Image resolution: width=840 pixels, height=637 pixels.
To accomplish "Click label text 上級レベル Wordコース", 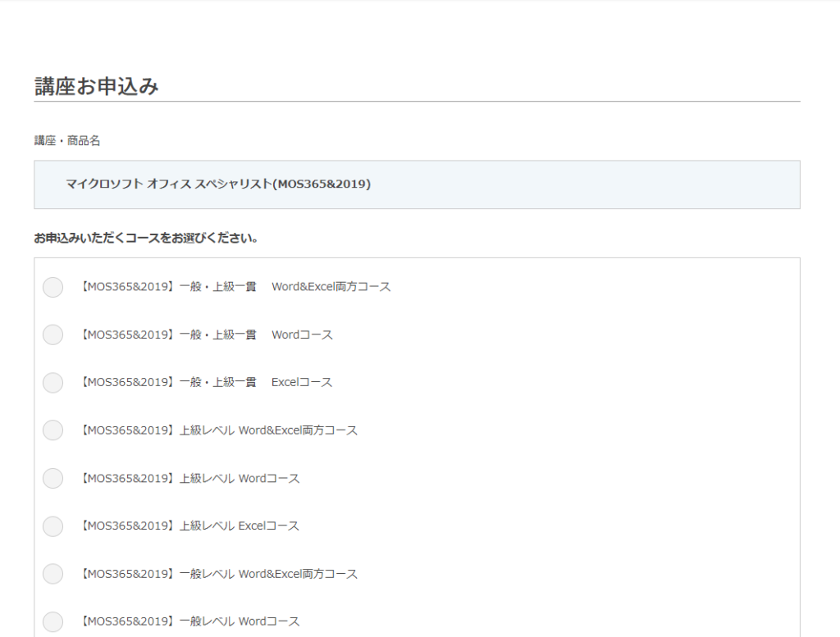I will click(x=189, y=479).
